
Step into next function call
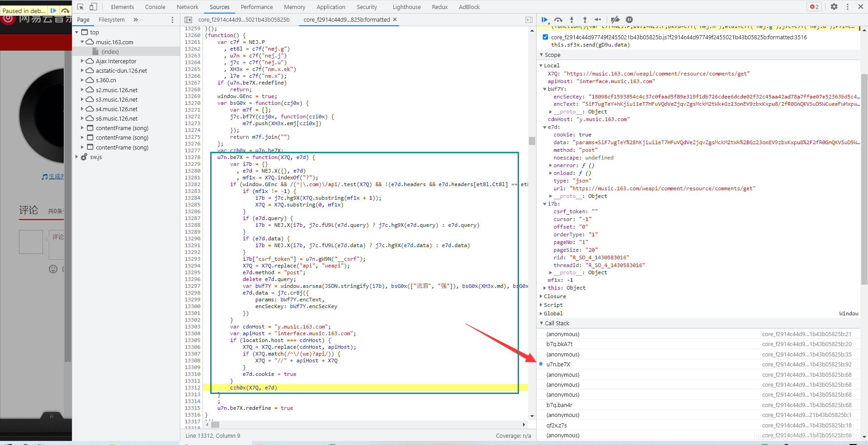pos(571,19)
